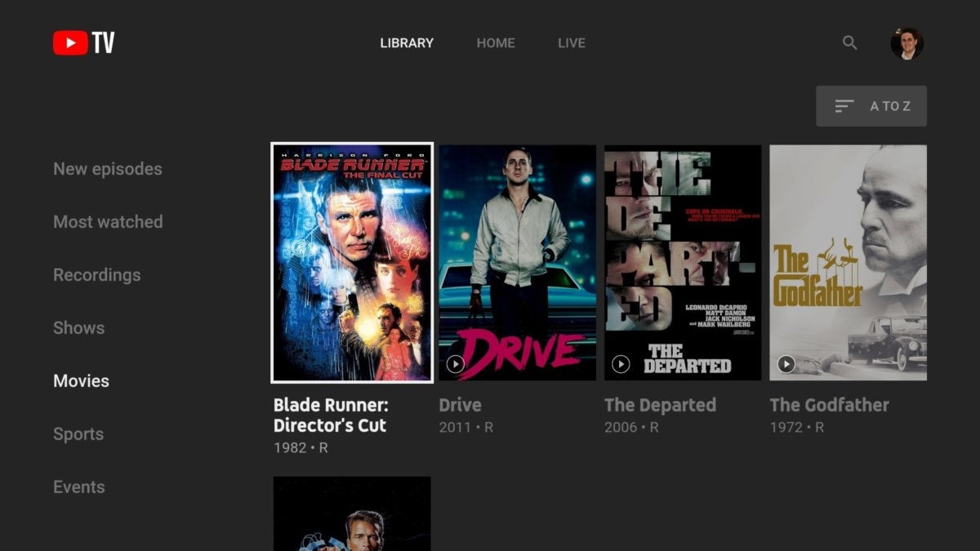Click the '1982 • R' label
Image resolution: width=980 pixels, height=551 pixels.
tap(301, 448)
